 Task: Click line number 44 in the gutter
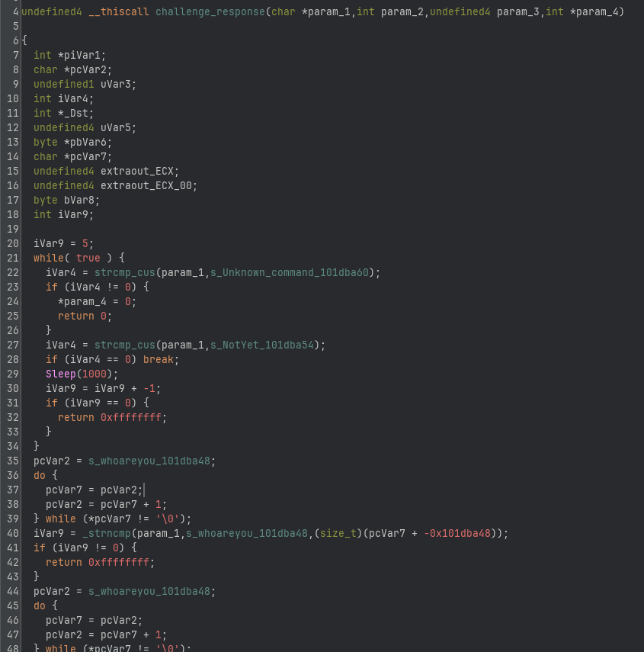tap(11, 591)
